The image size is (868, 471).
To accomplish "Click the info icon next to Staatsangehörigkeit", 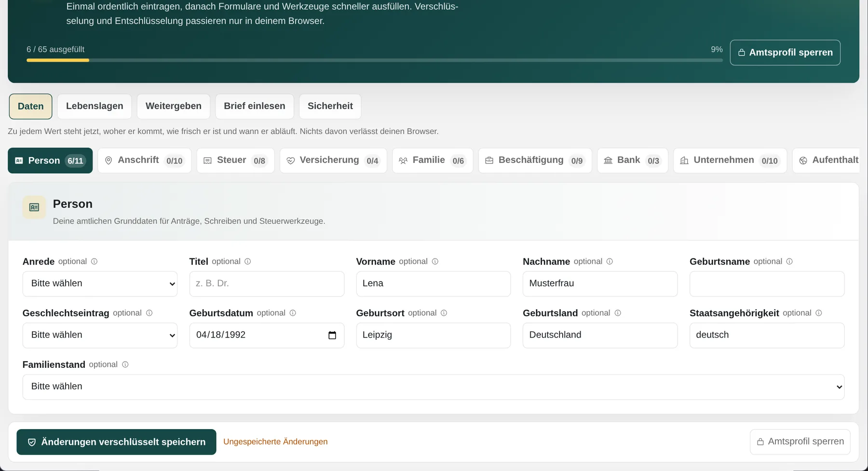I will tap(819, 313).
